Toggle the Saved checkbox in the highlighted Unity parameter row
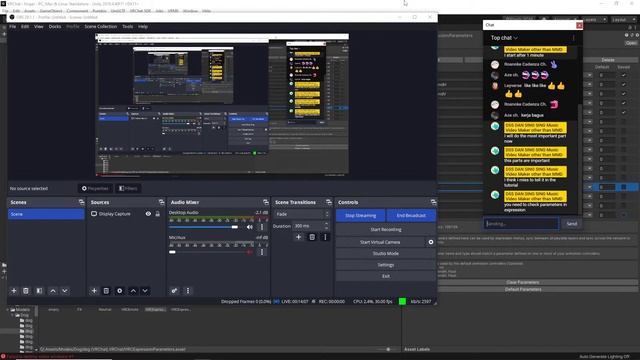Viewport: 640px width, 360px height. click(x=624, y=187)
